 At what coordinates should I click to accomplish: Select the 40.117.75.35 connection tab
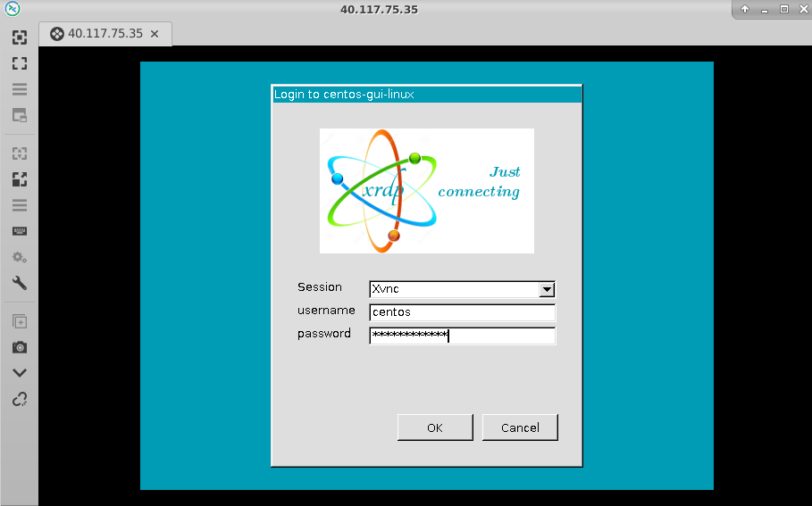[105, 34]
